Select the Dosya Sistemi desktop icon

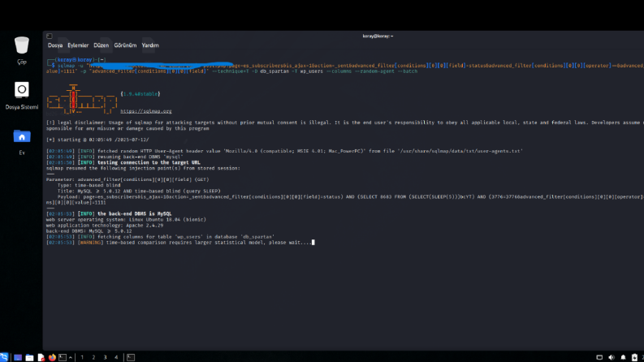coord(22,96)
